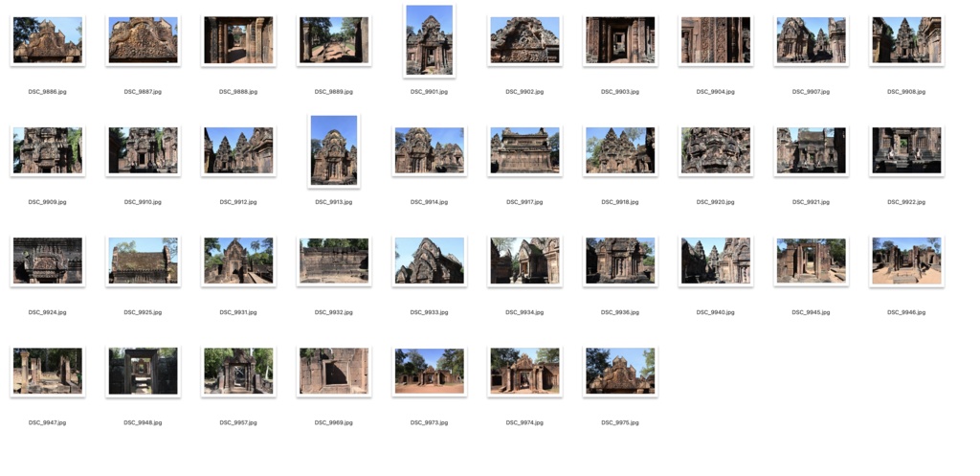Select the DSC_9907.jpg thumbnail
Screen dimensions: 980x476
coord(812,40)
